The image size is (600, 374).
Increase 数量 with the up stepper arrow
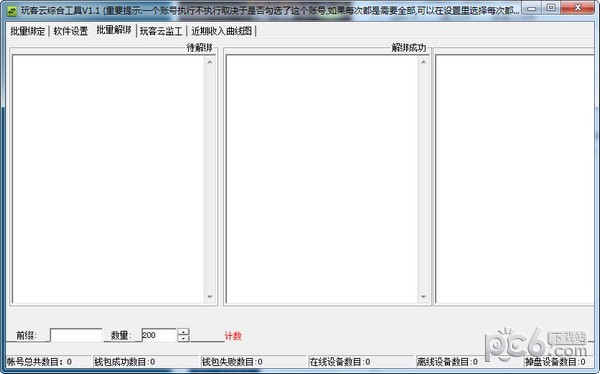(184, 332)
